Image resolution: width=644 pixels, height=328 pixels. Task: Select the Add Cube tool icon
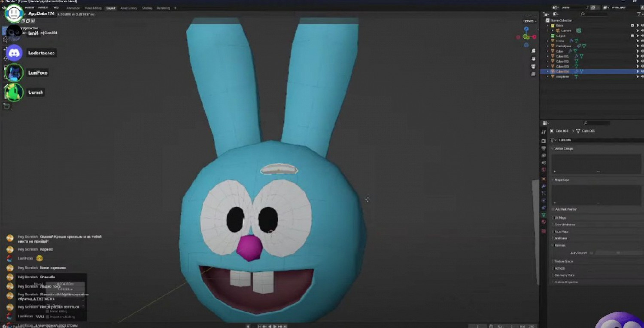click(x=6, y=106)
